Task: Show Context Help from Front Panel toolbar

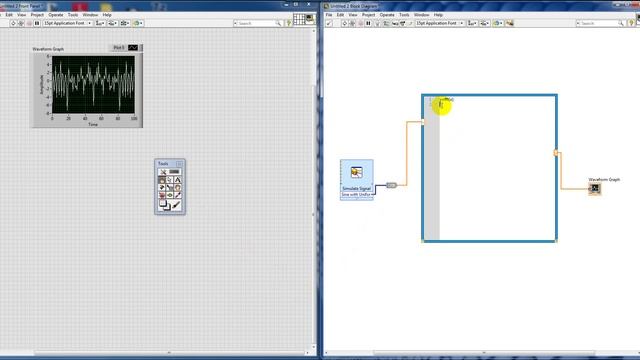Action: 289,23
